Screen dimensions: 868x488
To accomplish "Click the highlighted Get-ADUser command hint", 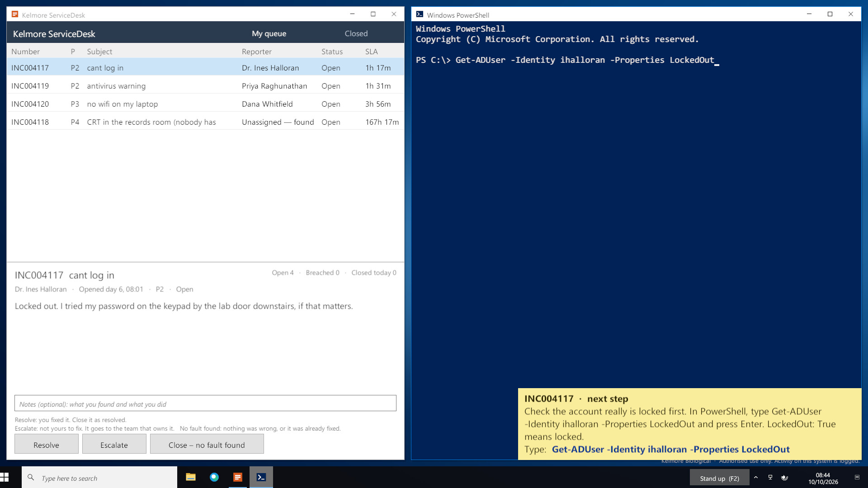I will pyautogui.click(x=671, y=450).
